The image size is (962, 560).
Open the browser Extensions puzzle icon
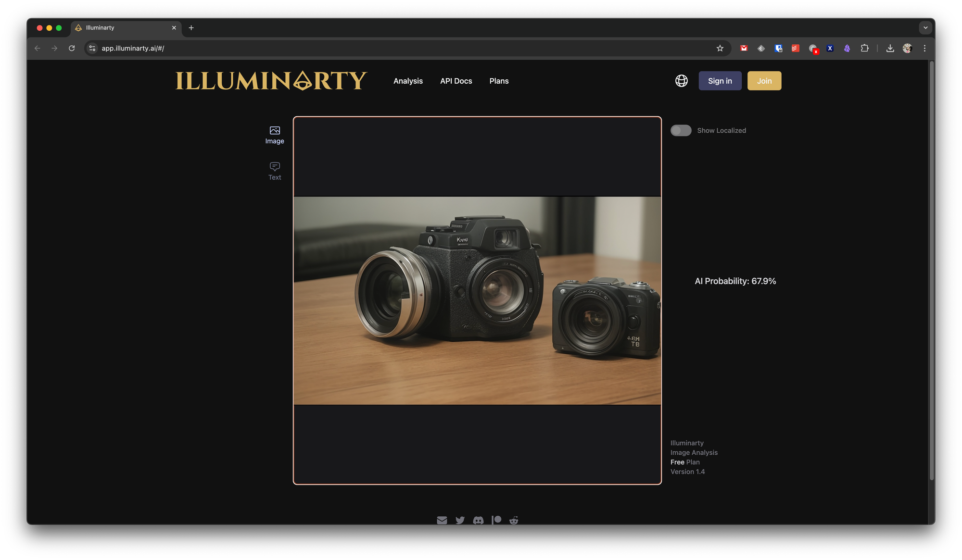[x=864, y=48]
